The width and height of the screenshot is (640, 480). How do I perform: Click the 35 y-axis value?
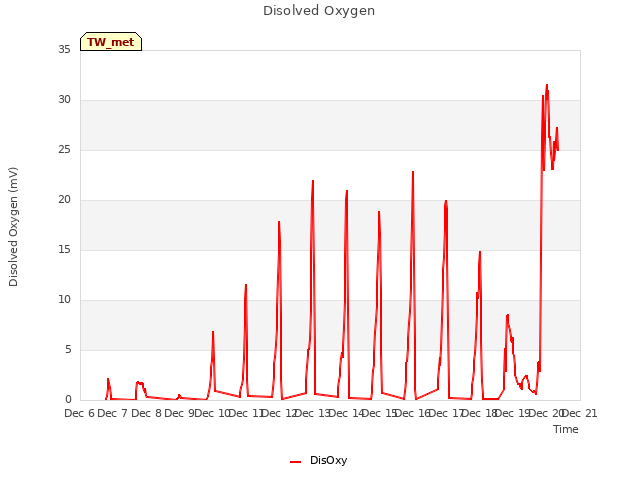pos(64,49)
